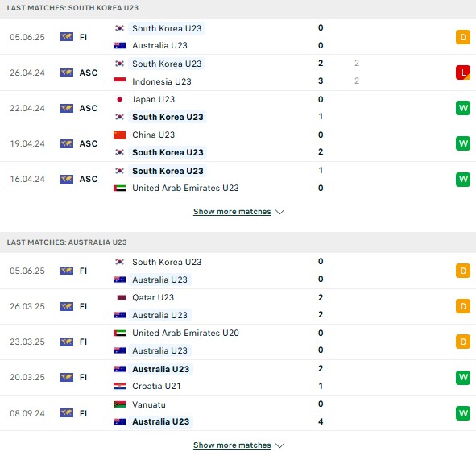The height and width of the screenshot is (460, 476).
Task: Click green W badge of Vanuatu match
Action: [462, 413]
